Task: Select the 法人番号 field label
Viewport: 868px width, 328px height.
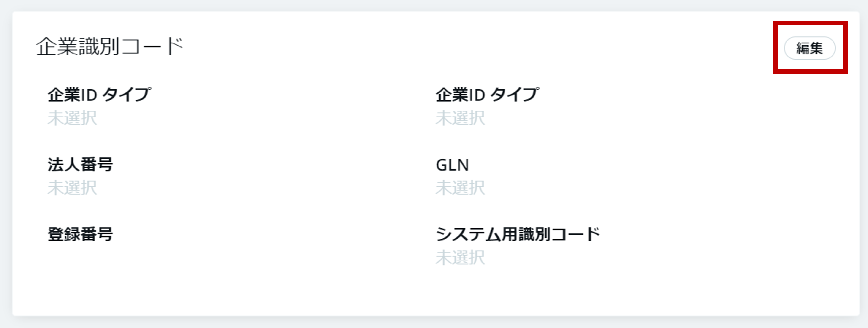Action: click(x=80, y=165)
